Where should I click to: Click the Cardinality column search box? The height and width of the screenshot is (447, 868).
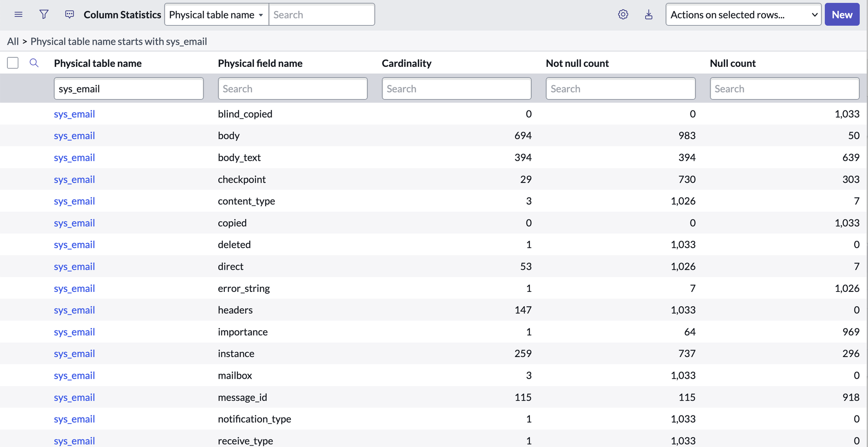pyautogui.click(x=457, y=89)
